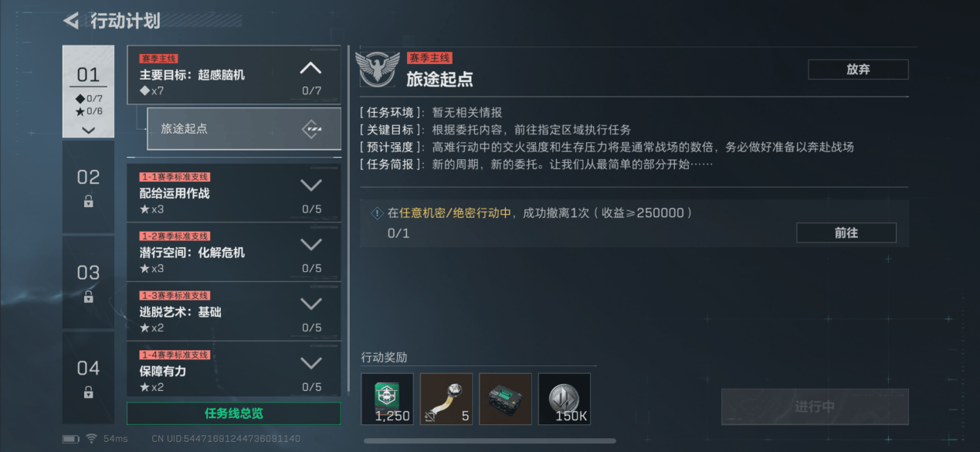The width and height of the screenshot is (980, 452).
Task: Click the eagle emblem next to 旅途起点
Action: 377,70
